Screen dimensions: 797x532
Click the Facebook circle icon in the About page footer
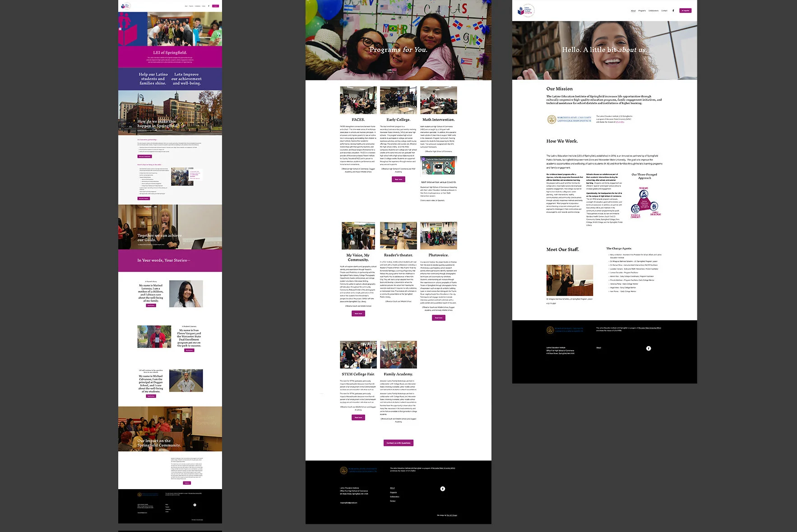[649, 348]
